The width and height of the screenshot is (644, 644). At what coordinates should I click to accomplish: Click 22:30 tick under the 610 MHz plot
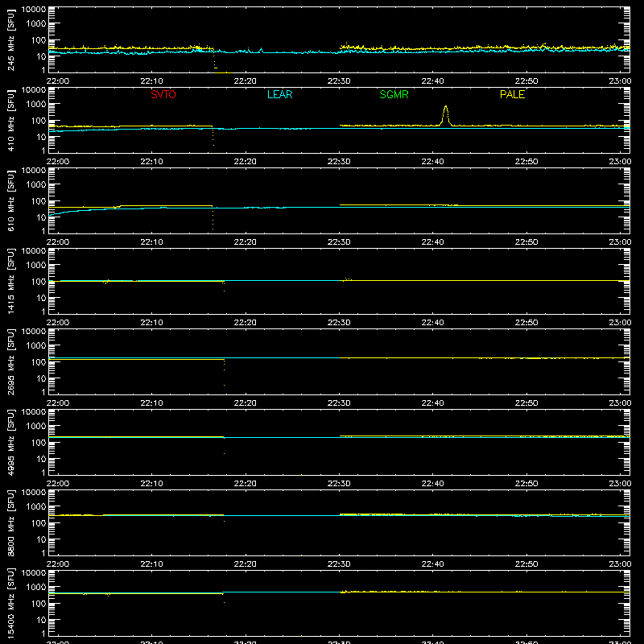tap(339, 242)
